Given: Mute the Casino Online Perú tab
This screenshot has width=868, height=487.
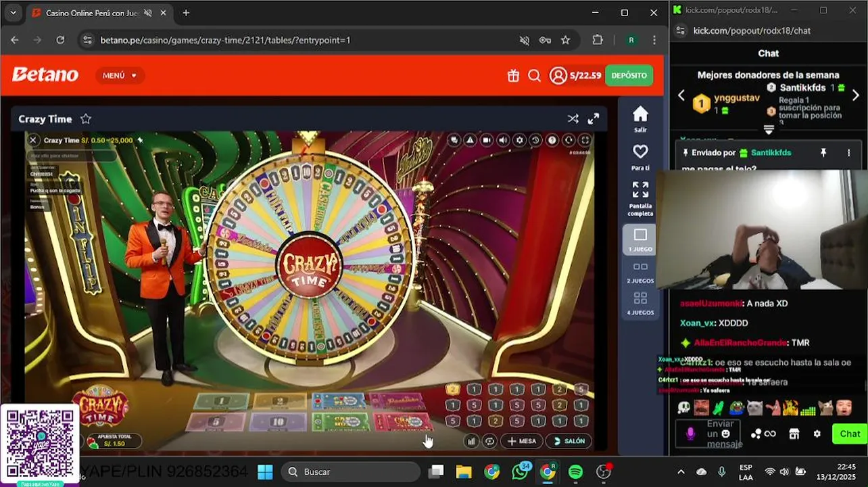Looking at the screenshot, I should click(148, 13).
